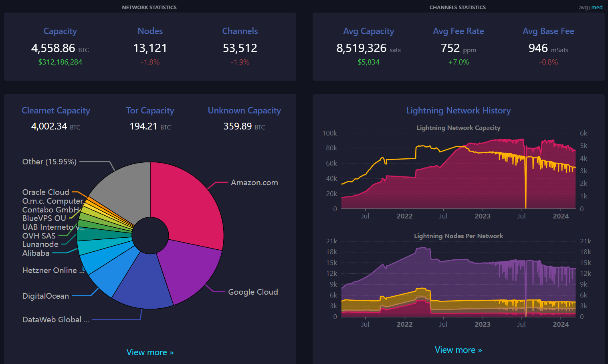
Task: Click the 53,512 channels value
Action: coord(240,48)
